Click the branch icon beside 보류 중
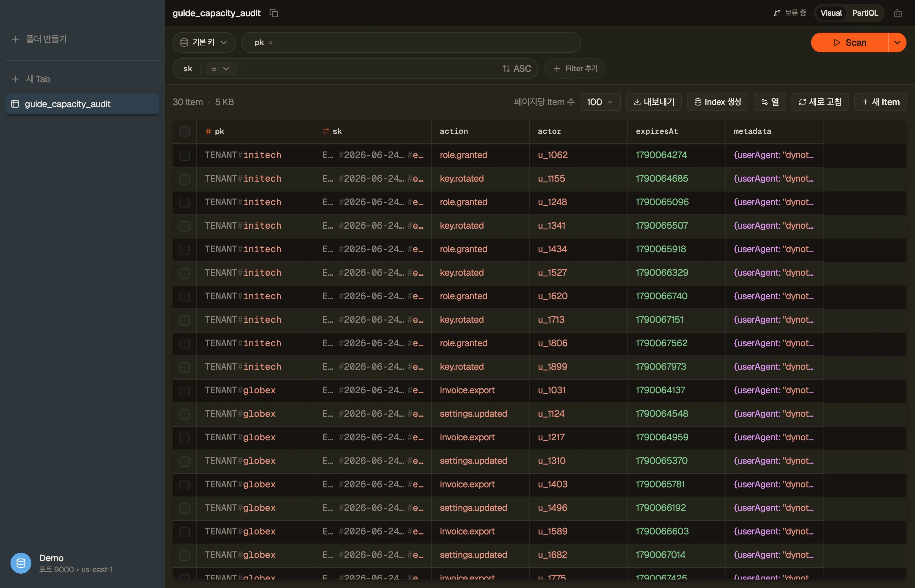 click(x=777, y=13)
